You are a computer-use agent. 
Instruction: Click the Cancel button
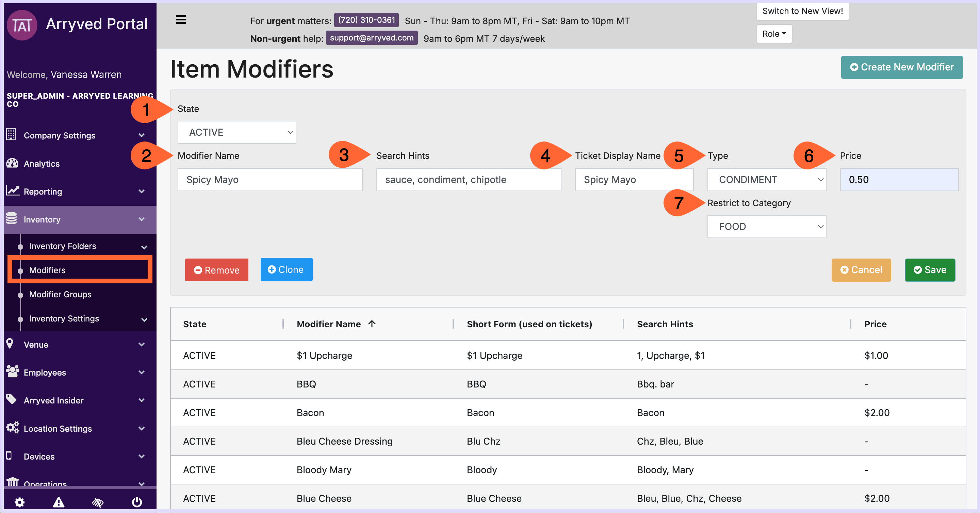(x=861, y=270)
